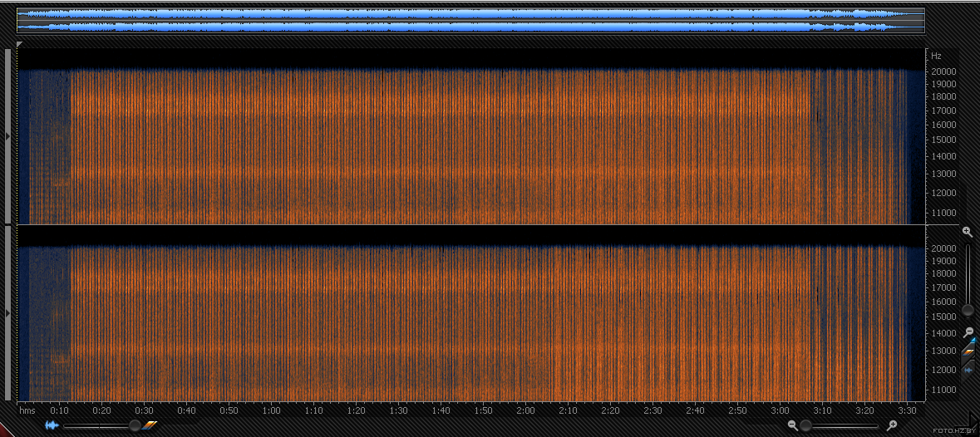Click the waveform/spectrogram blend slider knob
Screen dimensions: 980x437
(135, 425)
